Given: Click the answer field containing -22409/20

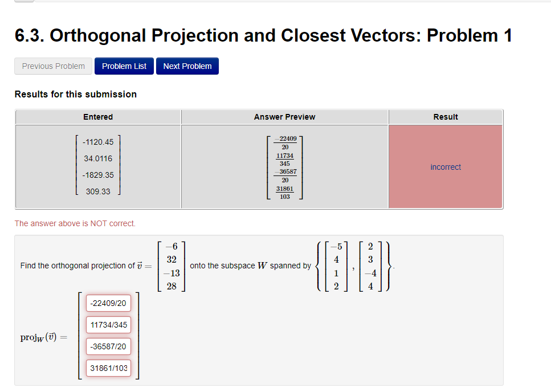Looking at the screenshot, I should click(108, 303).
